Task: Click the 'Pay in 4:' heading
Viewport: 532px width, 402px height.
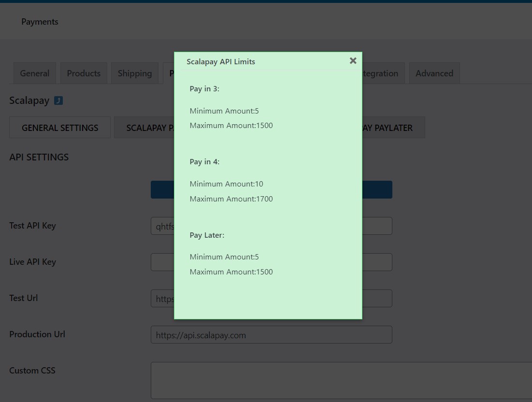Action: coord(204,162)
